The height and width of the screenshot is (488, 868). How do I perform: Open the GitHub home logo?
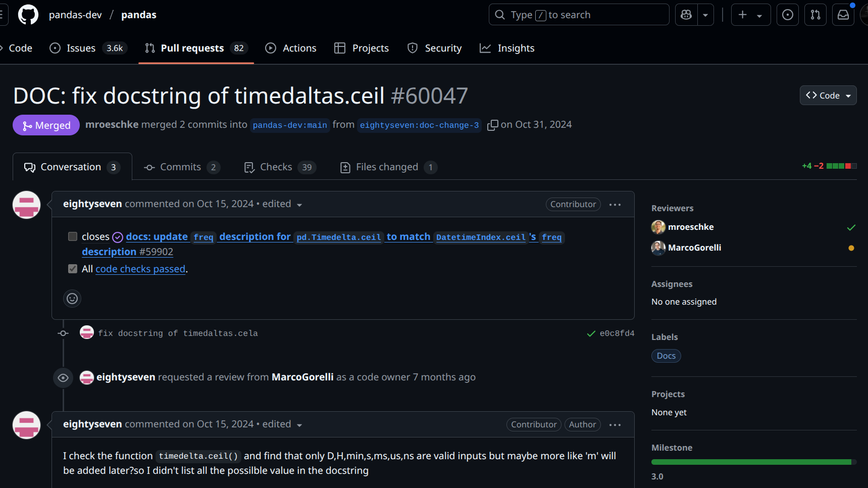click(28, 15)
